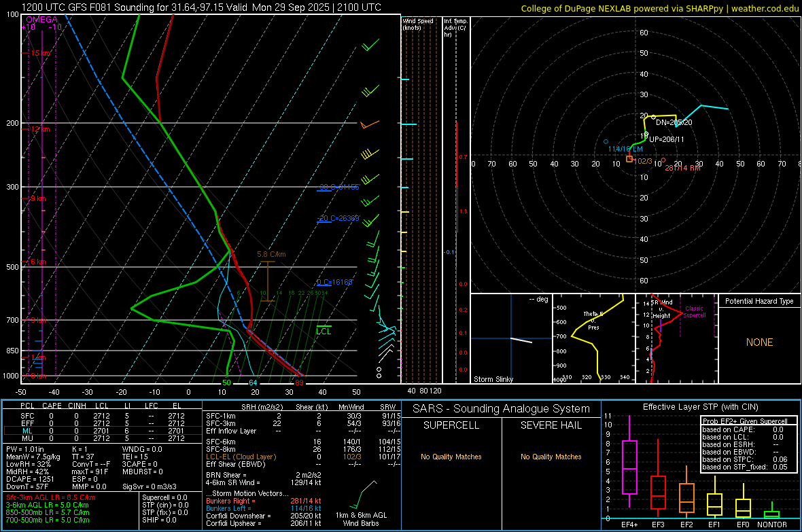Click the Effective Layer STP (with CIN) title

(700, 407)
